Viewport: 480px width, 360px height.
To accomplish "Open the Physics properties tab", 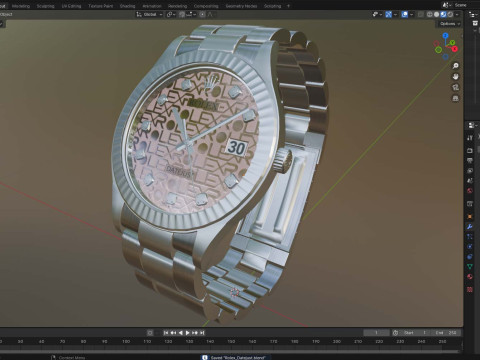I will click(x=470, y=247).
